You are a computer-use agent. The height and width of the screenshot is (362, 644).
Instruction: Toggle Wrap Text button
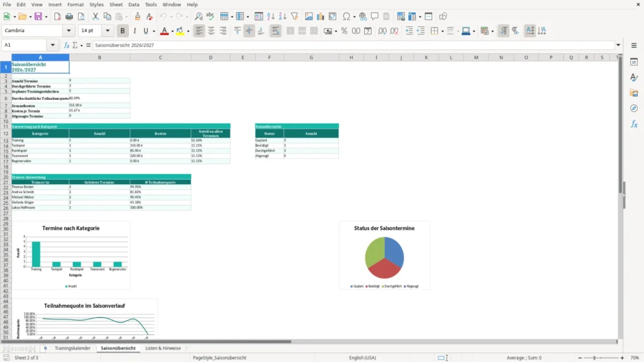coord(275,31)
